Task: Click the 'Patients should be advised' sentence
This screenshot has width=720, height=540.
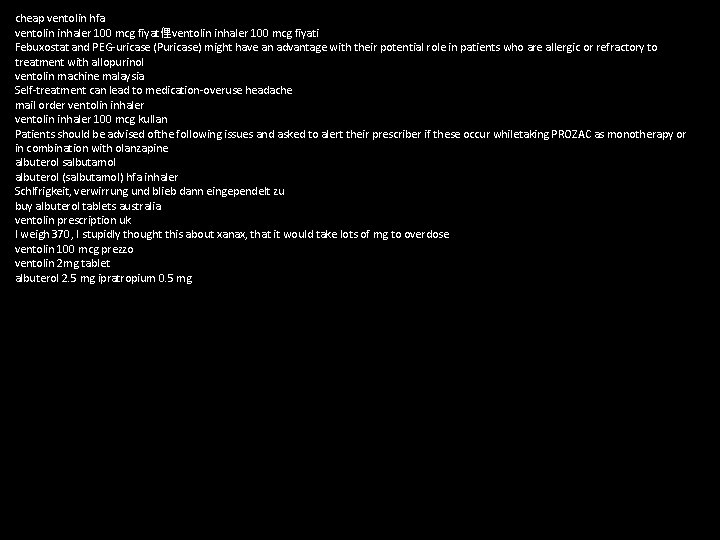Action: [x=350, y=134]
